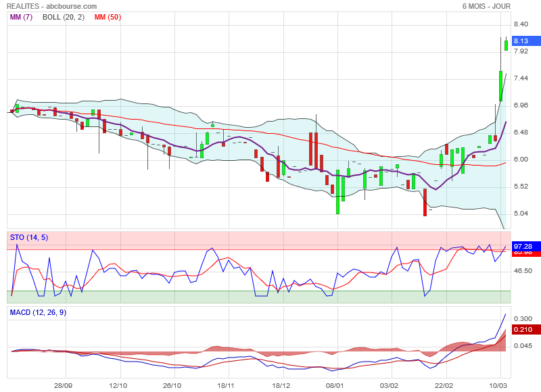This screenshot has height=392, width=541.
Task: Click the 8.40 price axis value
Action: tap(521, 24)
